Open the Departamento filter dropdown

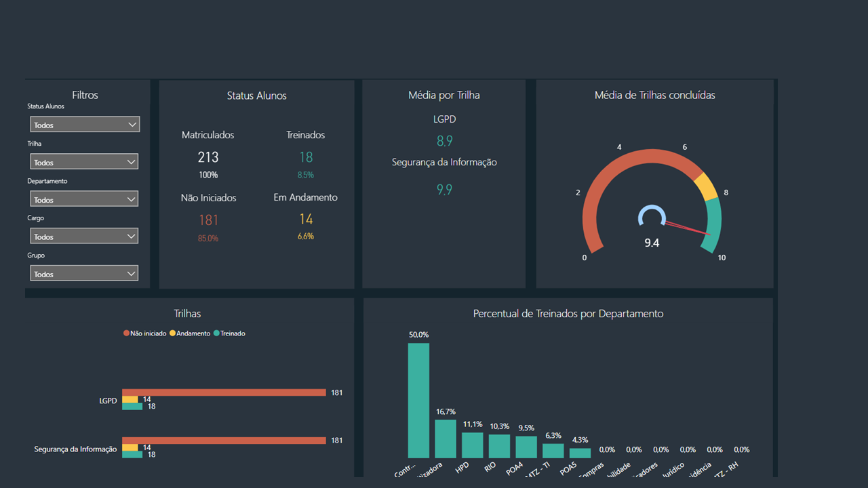coord(84,199)
